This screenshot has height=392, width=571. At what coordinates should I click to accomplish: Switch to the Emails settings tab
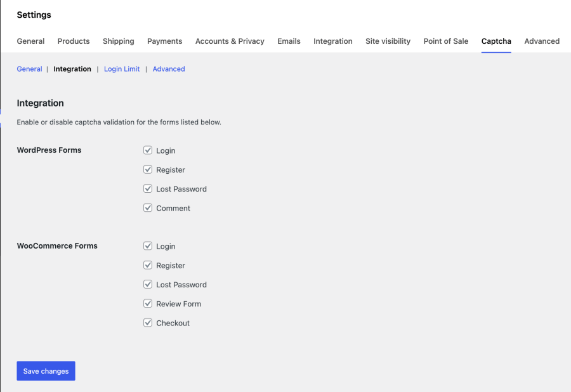click(289, 41)
